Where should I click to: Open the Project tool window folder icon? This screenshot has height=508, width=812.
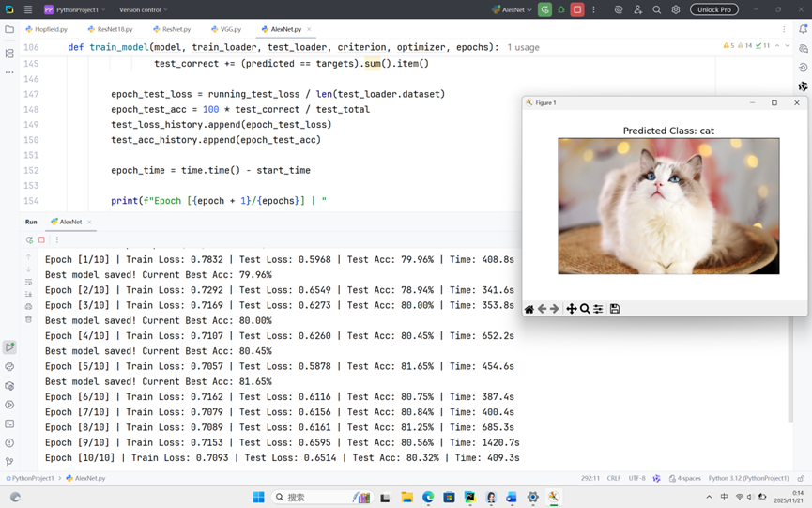[9, 29]
